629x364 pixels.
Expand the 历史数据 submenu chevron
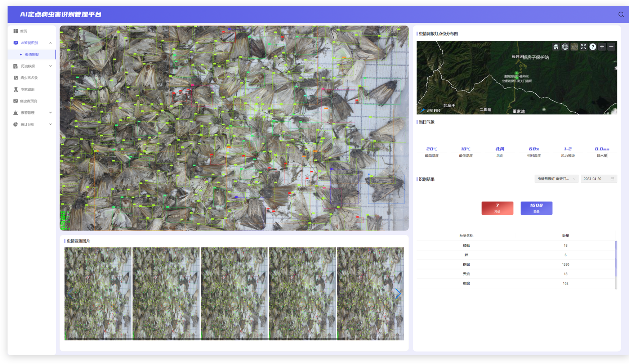[x=50, y=66]
